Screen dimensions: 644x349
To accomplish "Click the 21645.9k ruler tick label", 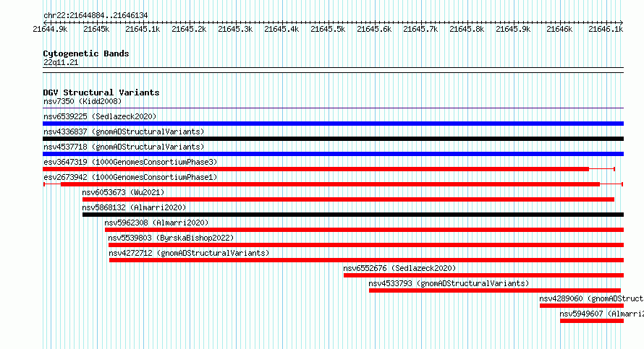I will point(513,29).
